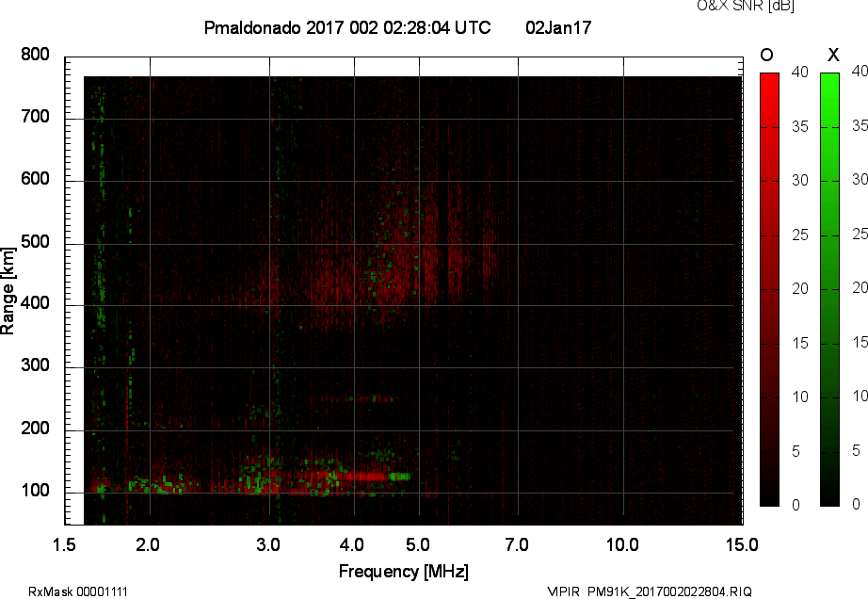Click the 15.0 tick on frequency axis
This screenshot has height=599, width=868.
point(742,544)
